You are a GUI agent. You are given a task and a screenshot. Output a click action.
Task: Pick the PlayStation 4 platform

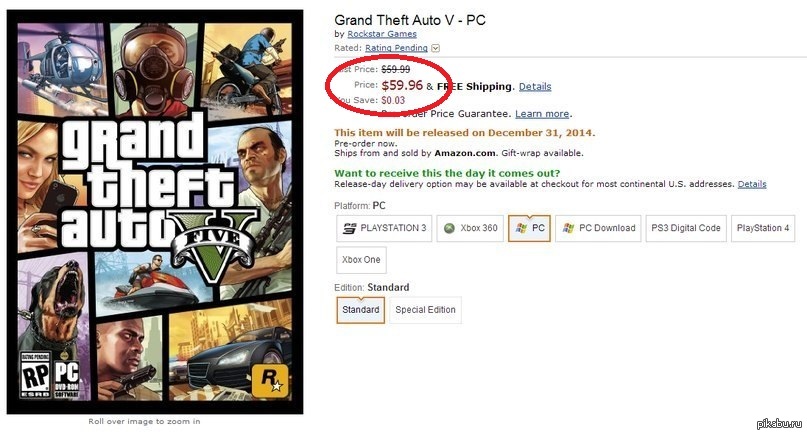(763, 228)
